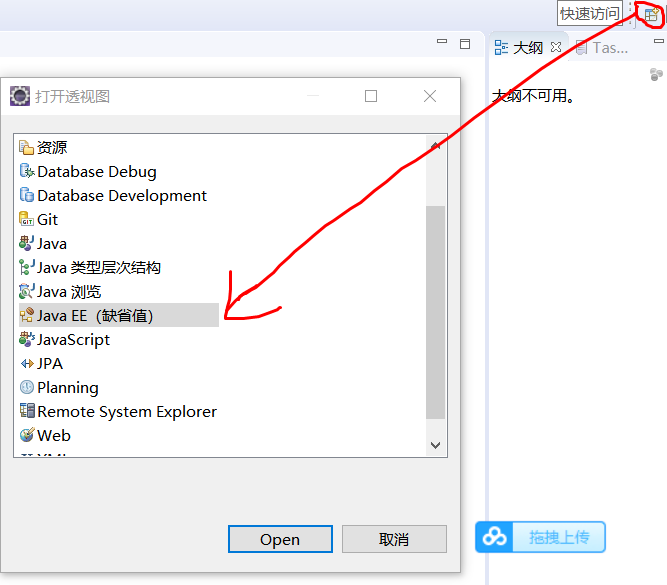Image resolution: width=667 pixels, height=585 pixels.
Task: Click the cloud upload icon
Action: (x=494, y=537)
